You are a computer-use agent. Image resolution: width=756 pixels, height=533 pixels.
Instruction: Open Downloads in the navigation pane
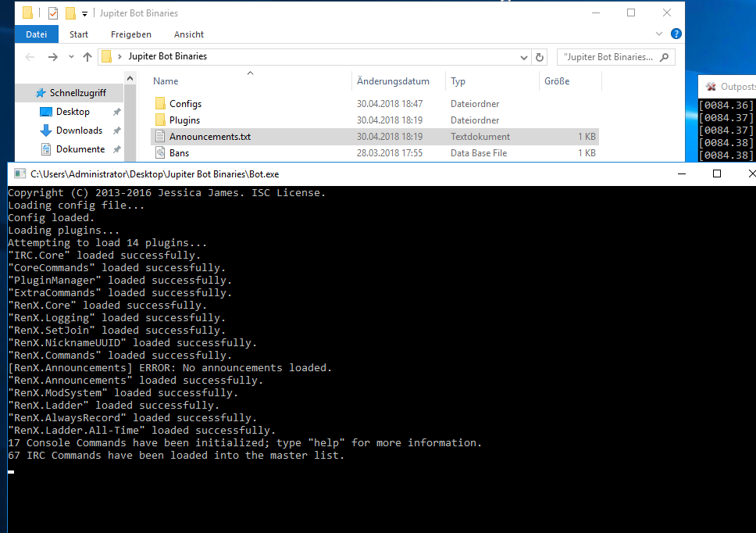click(x=79, y=131)
